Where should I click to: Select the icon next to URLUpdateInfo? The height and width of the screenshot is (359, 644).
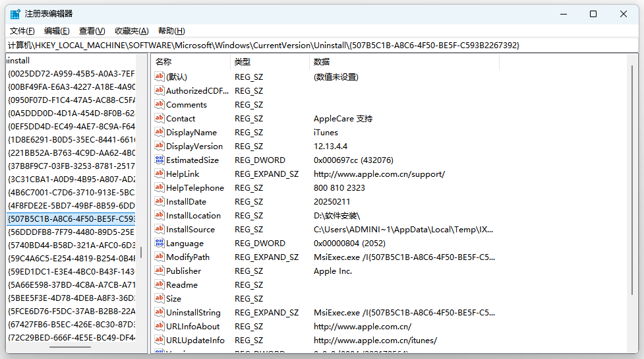(x=160, y=340)
